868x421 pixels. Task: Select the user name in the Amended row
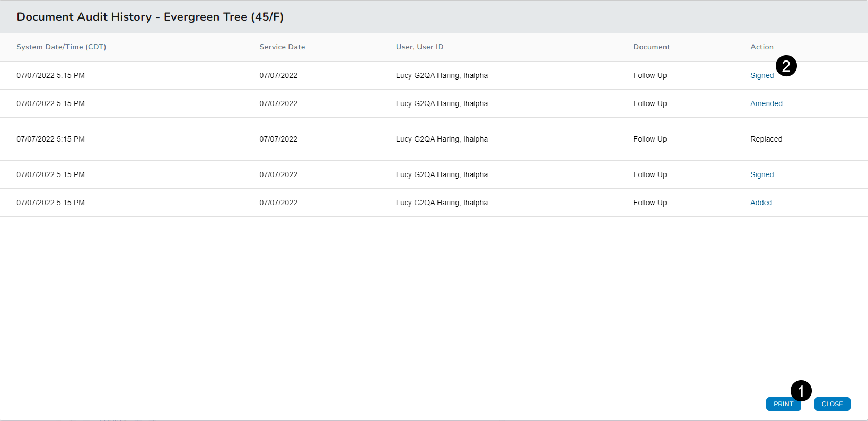[442, 103]
